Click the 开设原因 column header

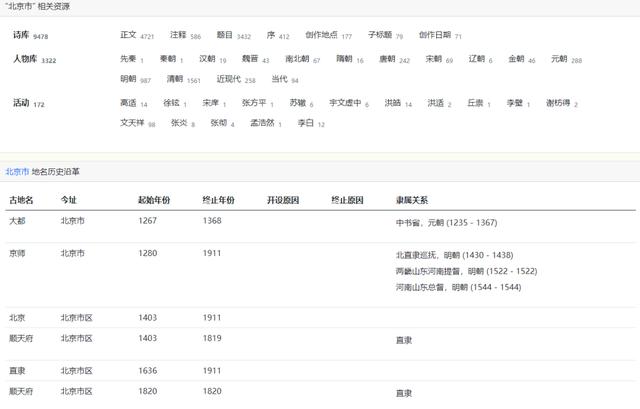coord(283,200)
